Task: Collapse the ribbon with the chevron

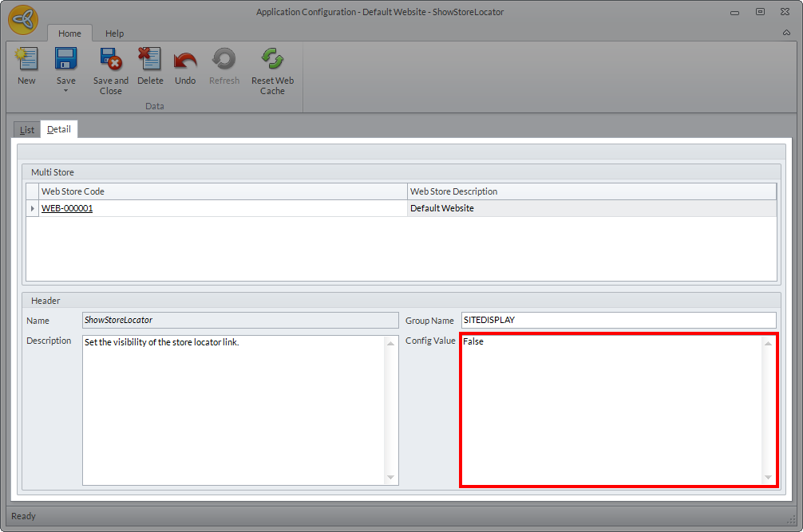Action: coord(786,33)
